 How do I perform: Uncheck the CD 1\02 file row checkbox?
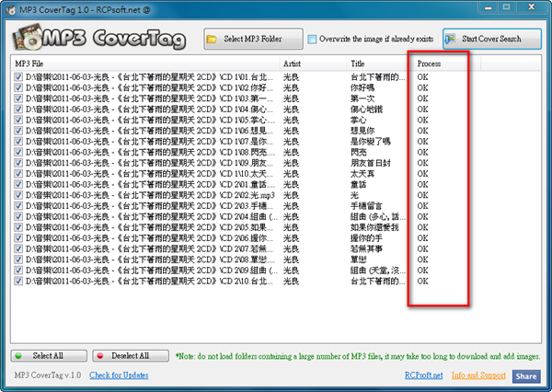[18, 87]
